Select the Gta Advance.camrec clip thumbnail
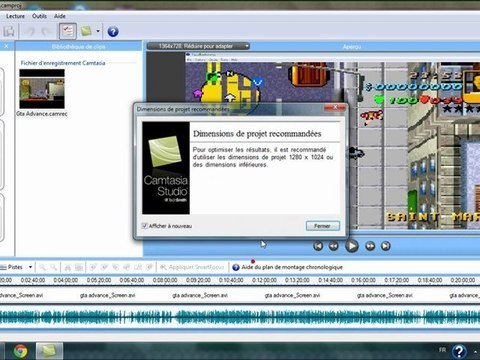Viewport: 480px width, 360px height. 42,89
